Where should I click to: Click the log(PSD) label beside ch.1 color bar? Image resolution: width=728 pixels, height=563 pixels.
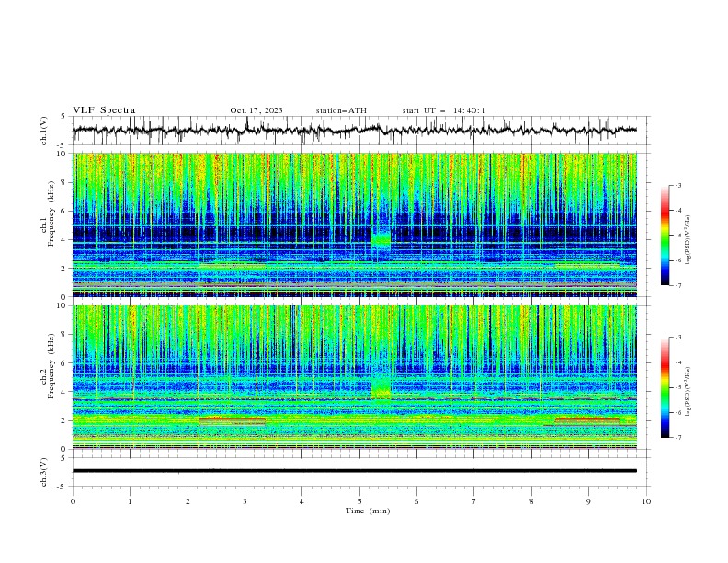[688, 239]
